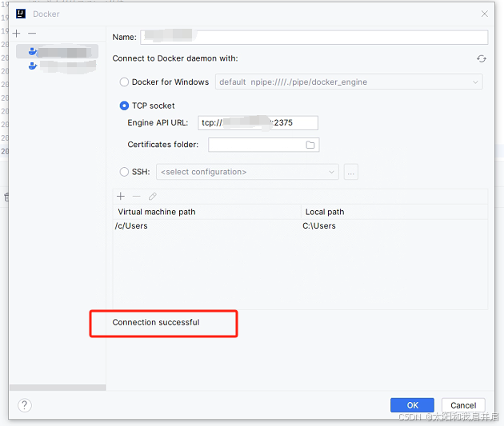Screen dimensions: 504x426
Task: Select the SSH radio option
Action: point(124,172)
